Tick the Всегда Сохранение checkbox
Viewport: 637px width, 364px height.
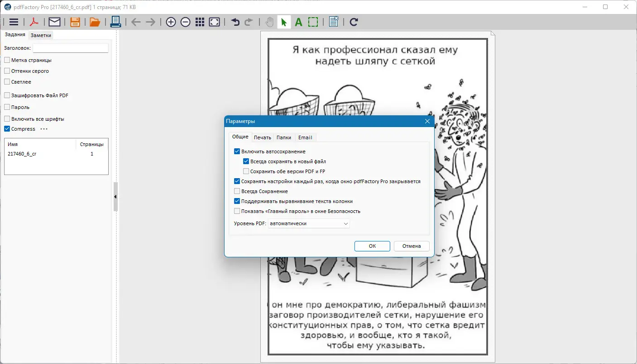tap(237, 191)
